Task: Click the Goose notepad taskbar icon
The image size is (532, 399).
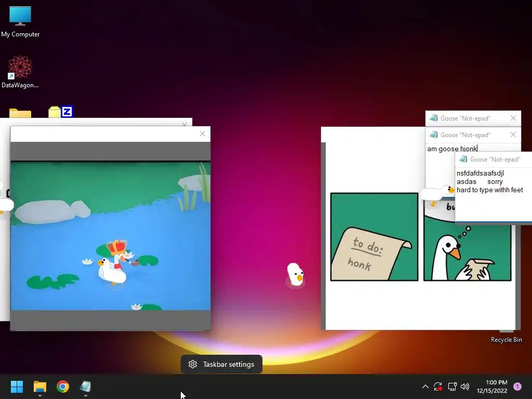Action: coord(86,387)
